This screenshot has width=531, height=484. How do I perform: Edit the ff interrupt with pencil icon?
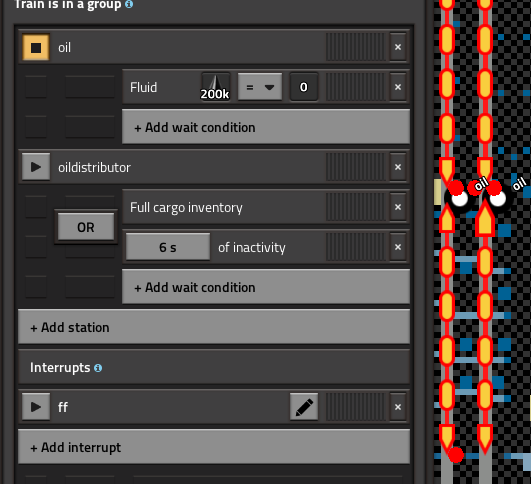[304, 407]
